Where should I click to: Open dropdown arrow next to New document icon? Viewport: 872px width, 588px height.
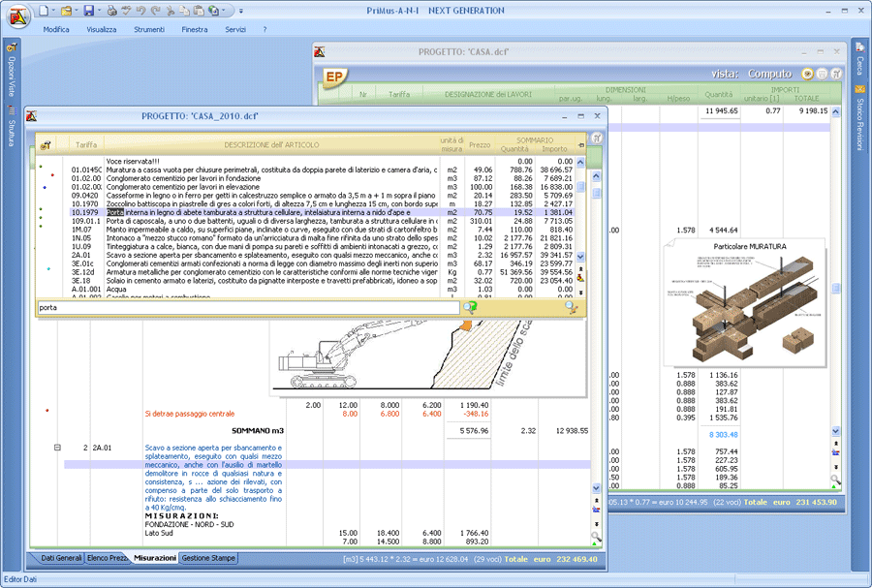pos(53,11)
